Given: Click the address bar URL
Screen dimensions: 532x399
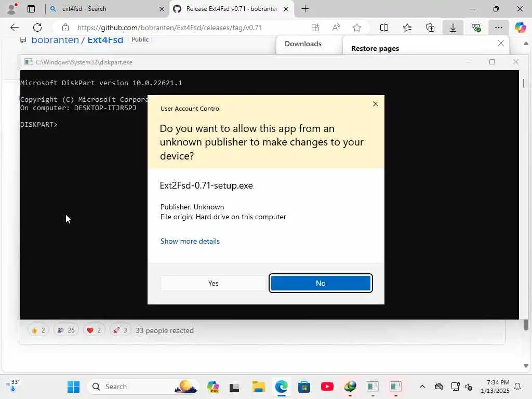Looking at the screenshot, I should (x=170, y=28).
